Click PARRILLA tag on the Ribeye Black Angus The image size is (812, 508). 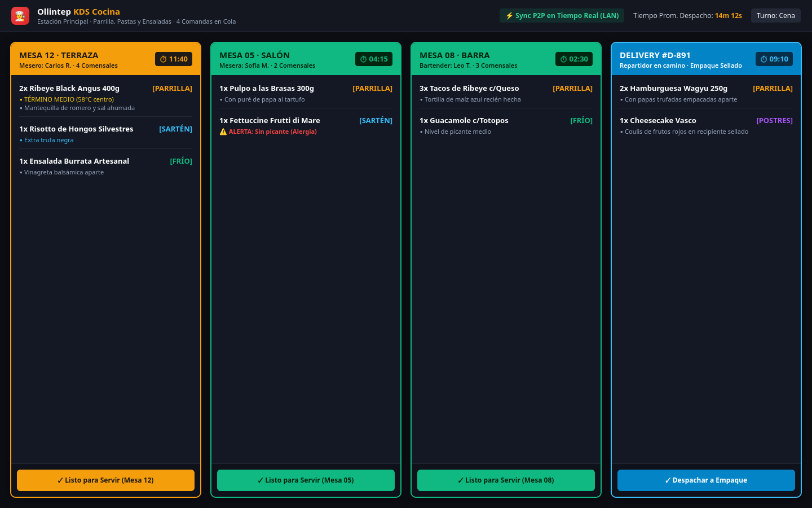172,89
